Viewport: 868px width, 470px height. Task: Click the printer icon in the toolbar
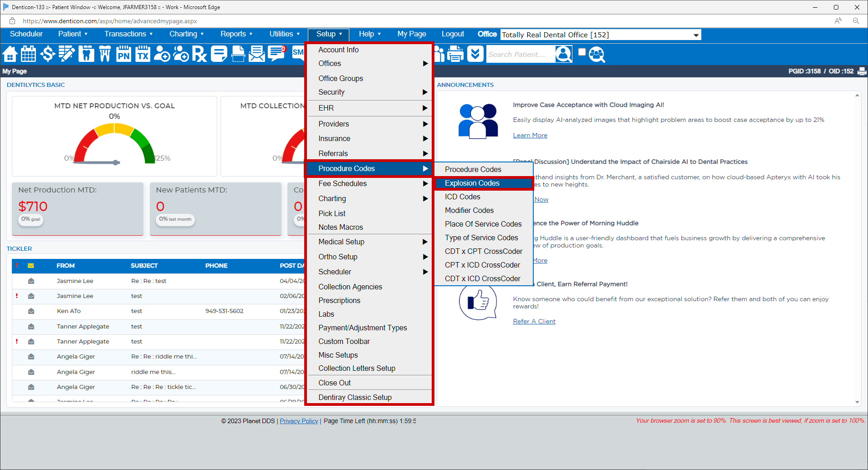[x=455, y=54]
